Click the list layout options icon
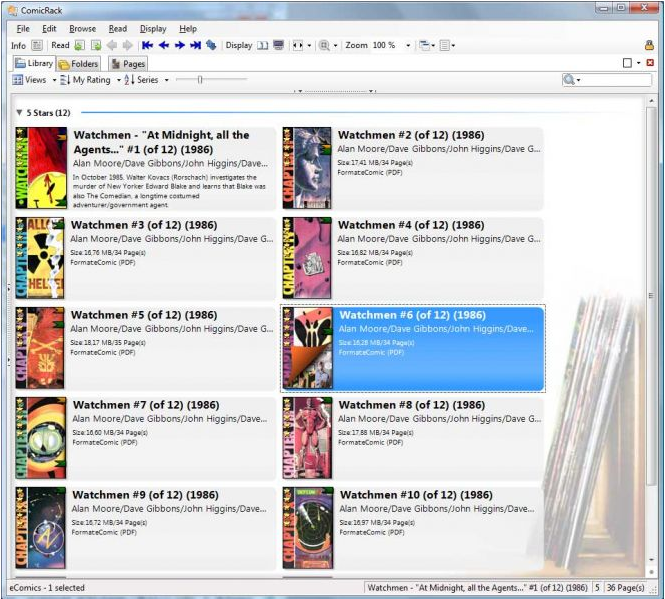665x599 pixels. [444, 45]
